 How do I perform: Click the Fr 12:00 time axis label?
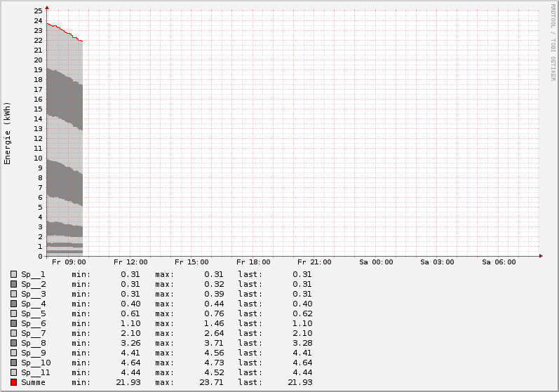point(130,262)
